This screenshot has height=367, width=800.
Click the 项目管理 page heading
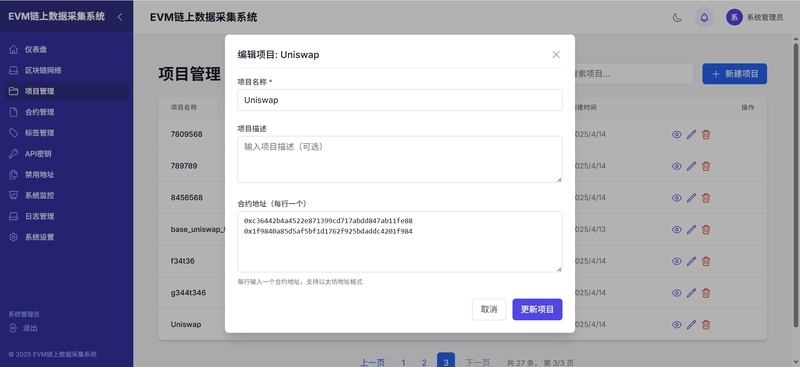pos(189,74)
